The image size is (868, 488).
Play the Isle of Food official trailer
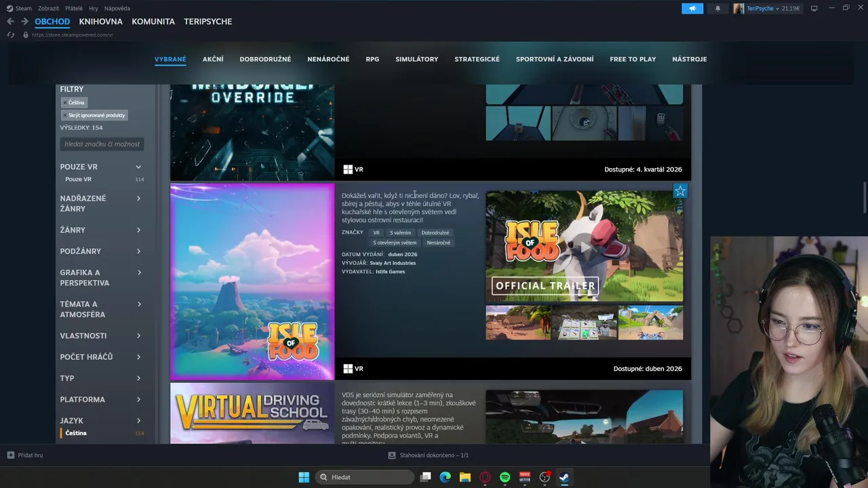click(x=585, y=246)
